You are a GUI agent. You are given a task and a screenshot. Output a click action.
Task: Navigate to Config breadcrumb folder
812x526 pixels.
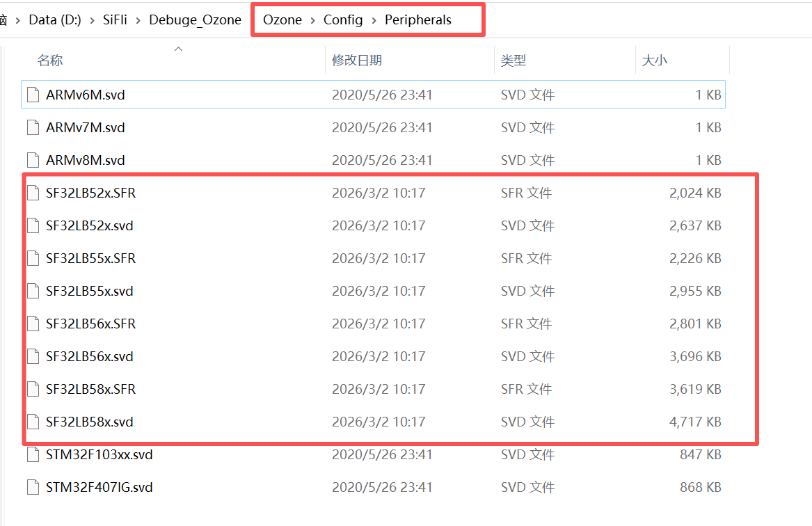click(343, 19)
